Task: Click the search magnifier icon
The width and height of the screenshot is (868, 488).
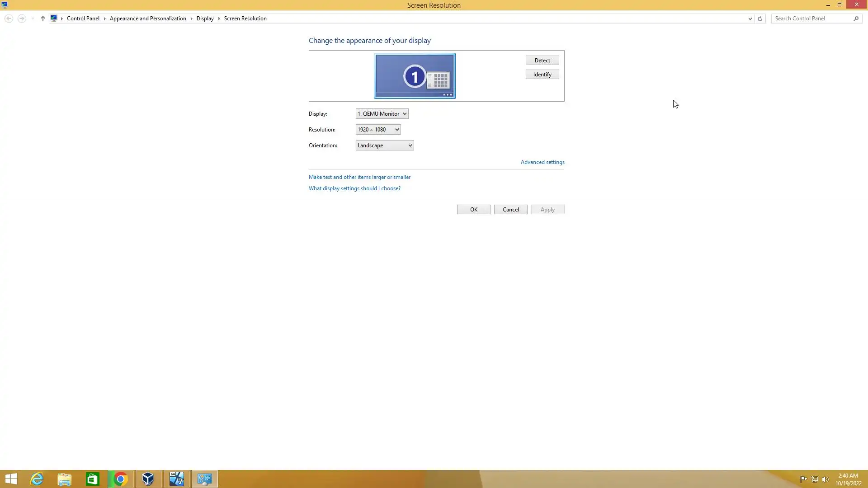Action: coord(856,19)
